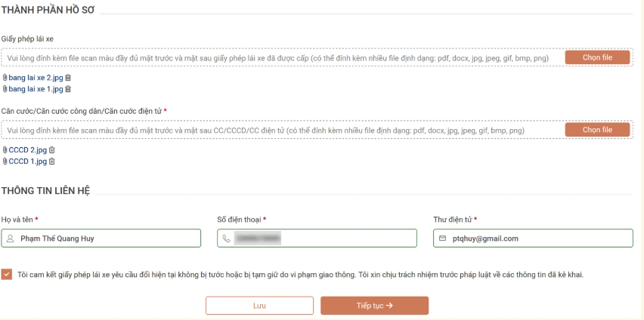Click paperclip icon of bang lai xe 2.jpg
This screenshot has width=644, height=320.
(x=5, y=78)
